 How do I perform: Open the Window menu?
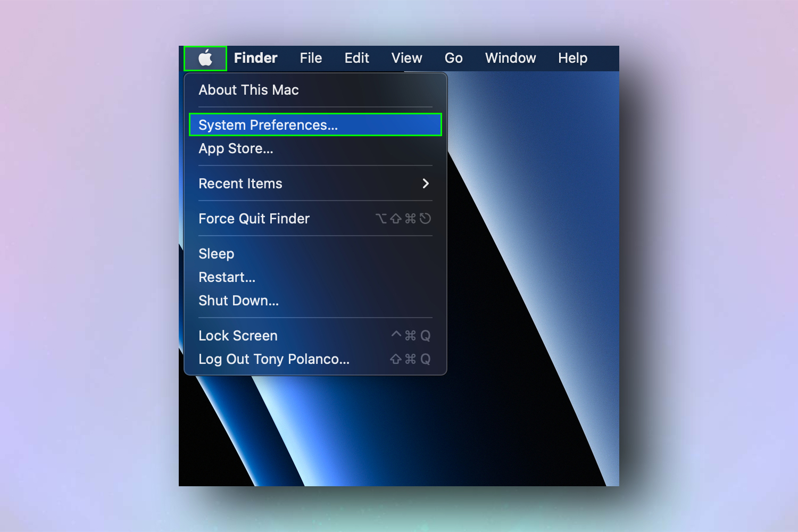coord(510,58)
